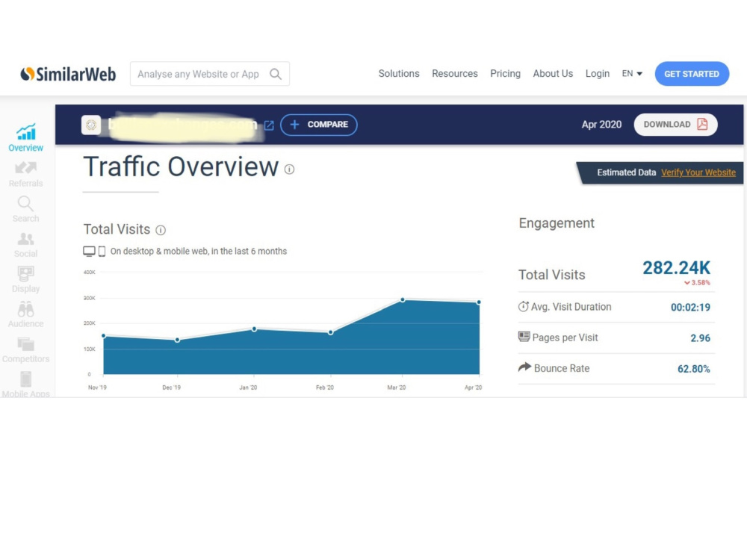The image size is (747, 560).
Task: Open the Solutions menu
Action: point(399,74)
